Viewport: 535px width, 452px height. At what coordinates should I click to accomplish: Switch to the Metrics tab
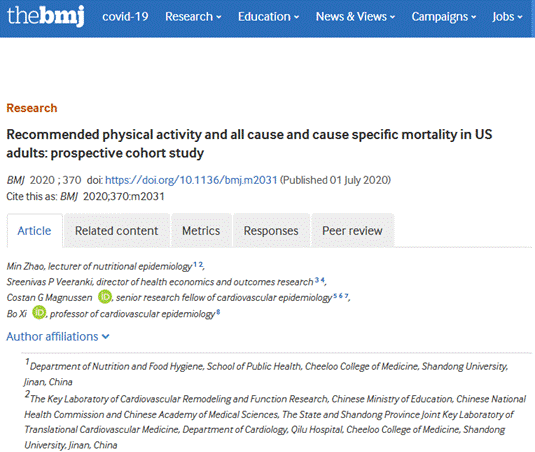201,231
